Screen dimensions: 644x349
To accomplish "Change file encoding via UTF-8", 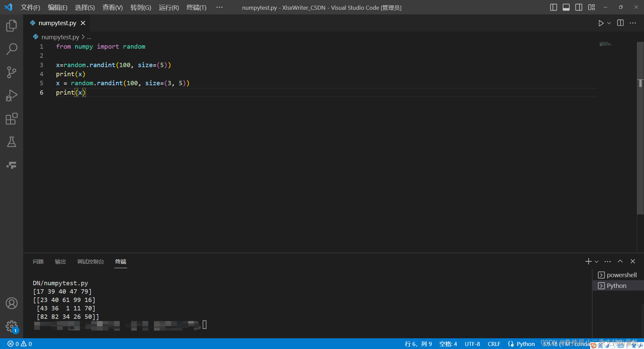I will tap(472, 344).
